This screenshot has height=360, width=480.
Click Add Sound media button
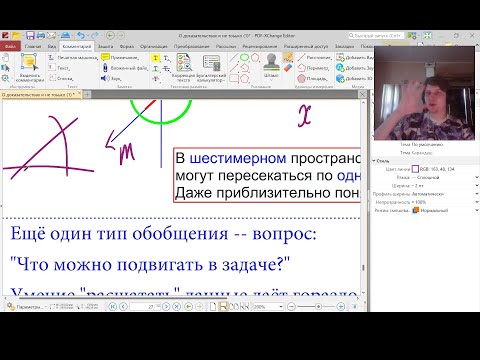(x=354, y=68)
